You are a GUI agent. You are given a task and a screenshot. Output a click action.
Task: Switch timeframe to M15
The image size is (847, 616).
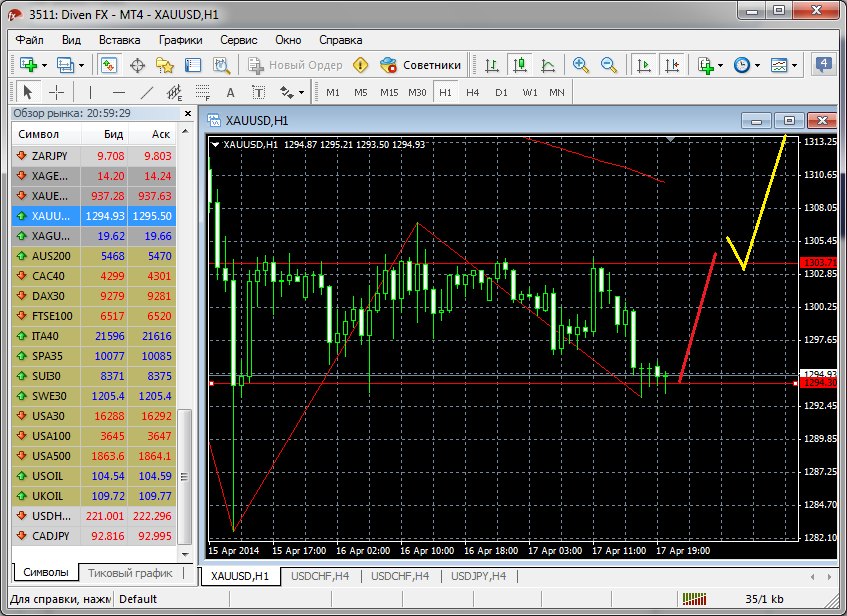pyautogui.click(x=389, y=92)
